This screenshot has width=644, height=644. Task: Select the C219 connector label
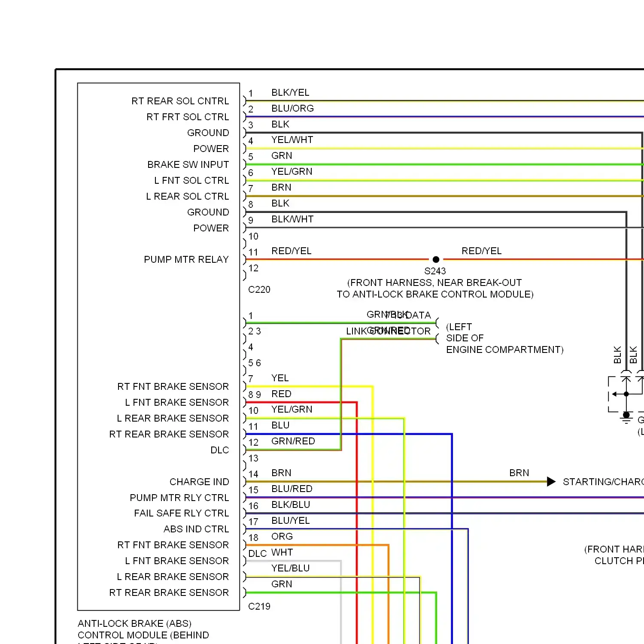click(259, 606)
